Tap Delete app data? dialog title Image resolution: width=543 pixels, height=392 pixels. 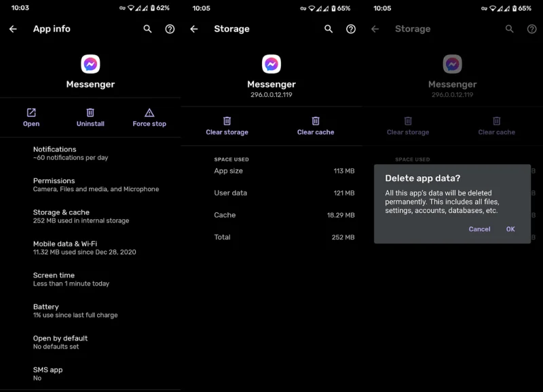click(x=422, y=178)
